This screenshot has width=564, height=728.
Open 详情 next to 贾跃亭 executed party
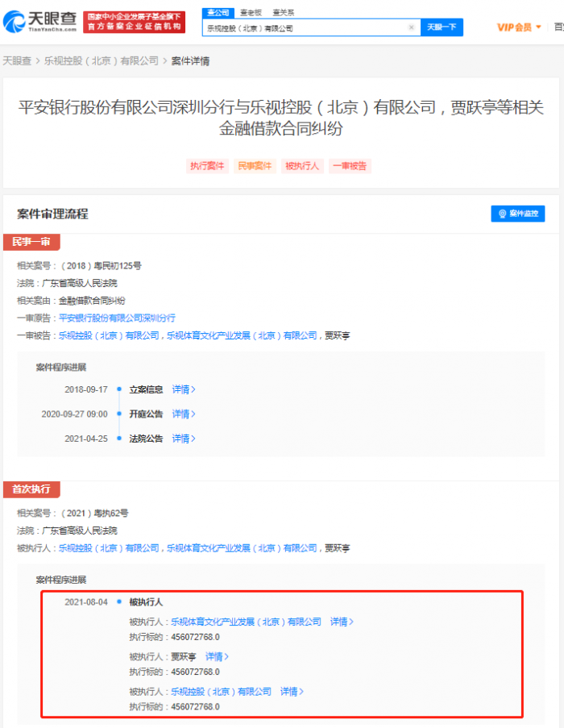coord(217,656)
